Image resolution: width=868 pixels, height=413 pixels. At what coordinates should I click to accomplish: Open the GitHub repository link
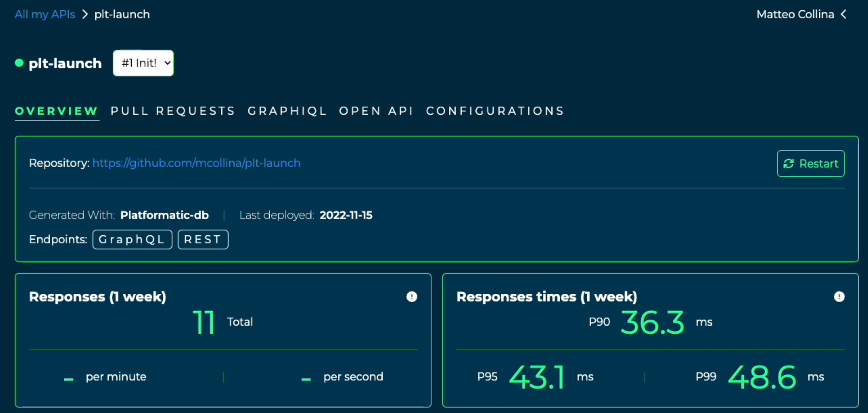point(196,163)
